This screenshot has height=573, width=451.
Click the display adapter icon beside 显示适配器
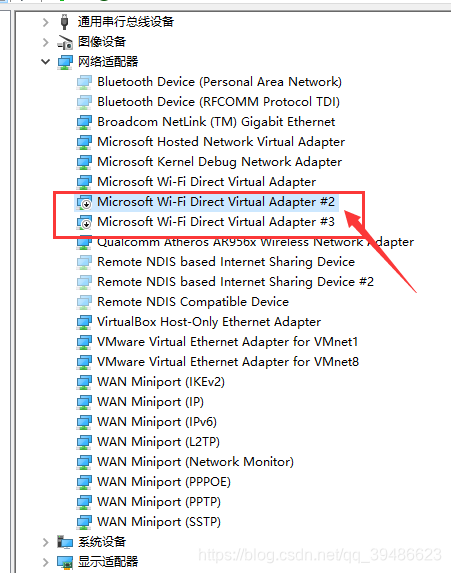[65, 562]
